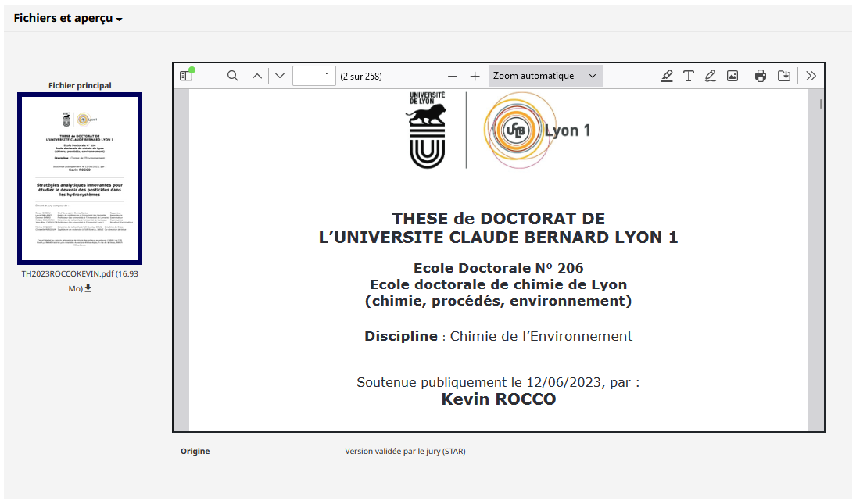Viewport: 856px width, 504px height.
Task: Click the 'Fichier principal' label
Action: (80, 85)
